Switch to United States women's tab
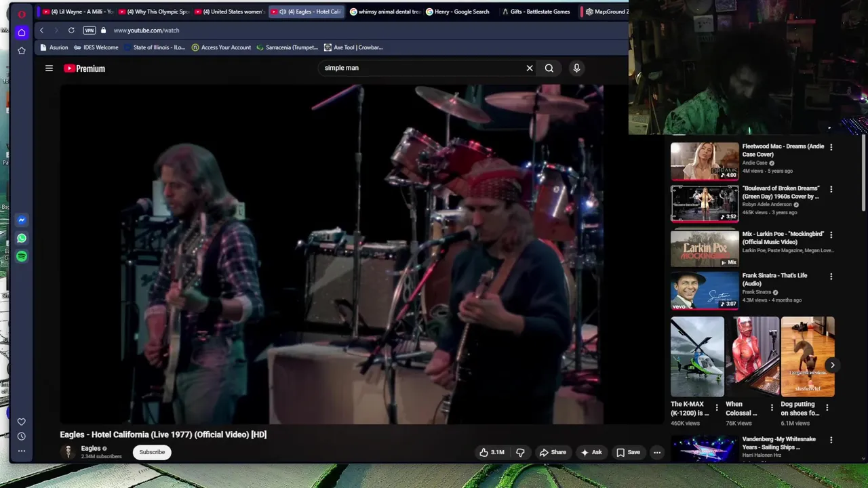Viewport: 868px width, 488px height. (x=229, y=12)
